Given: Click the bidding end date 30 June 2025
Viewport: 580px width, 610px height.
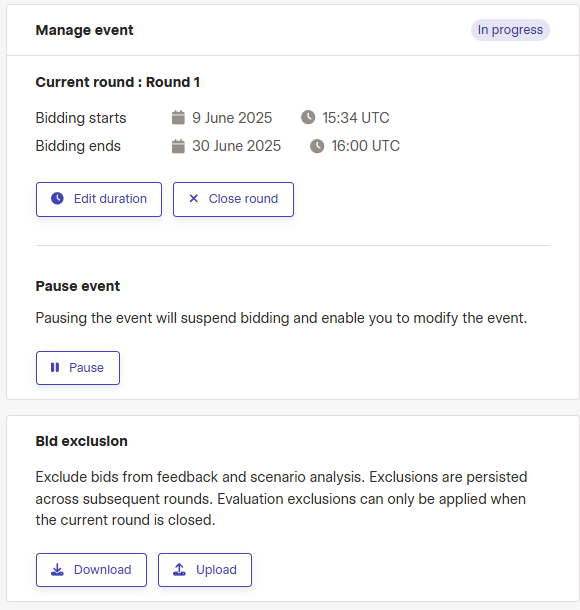Looking at the screenshot, I should 237,146.
